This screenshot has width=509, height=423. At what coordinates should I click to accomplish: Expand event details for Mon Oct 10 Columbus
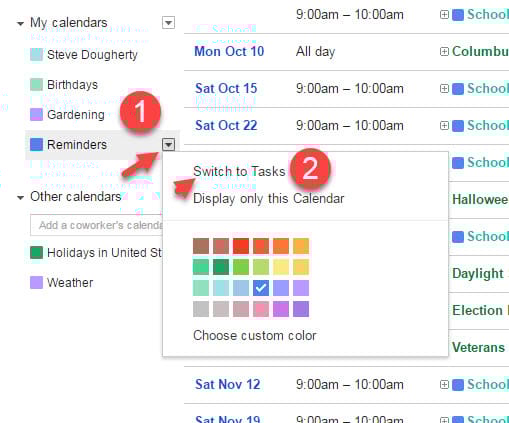tap(444, 51)
